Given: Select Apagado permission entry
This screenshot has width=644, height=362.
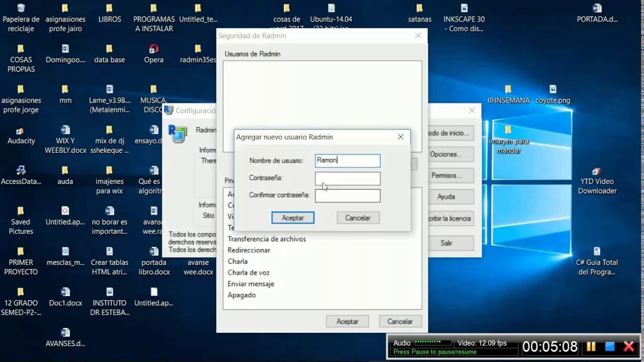Looking at the screenshot, I should pyautogui.click(x=242, y=295).
